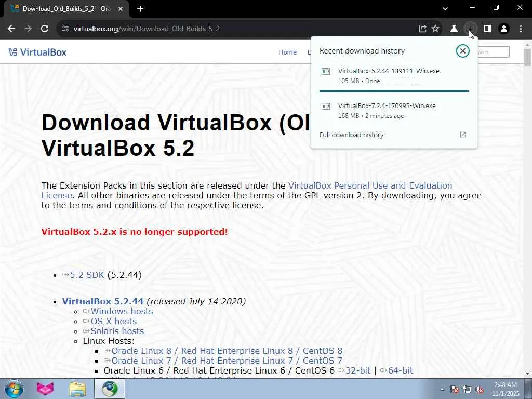532x399 pixels.
Task: Open the VirtualBox 5.2.44 release link
Action: tap(103, 301)
